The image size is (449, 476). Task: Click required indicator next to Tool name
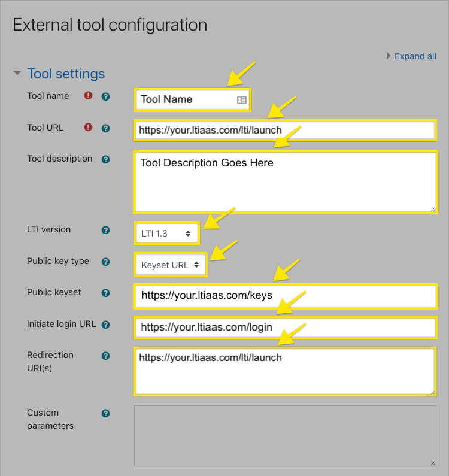tap(88, 96)
